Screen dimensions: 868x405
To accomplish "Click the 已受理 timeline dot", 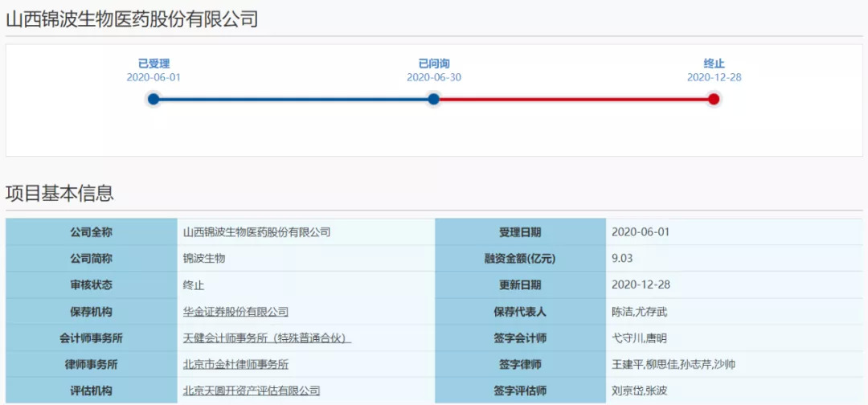I will point(154,99).
